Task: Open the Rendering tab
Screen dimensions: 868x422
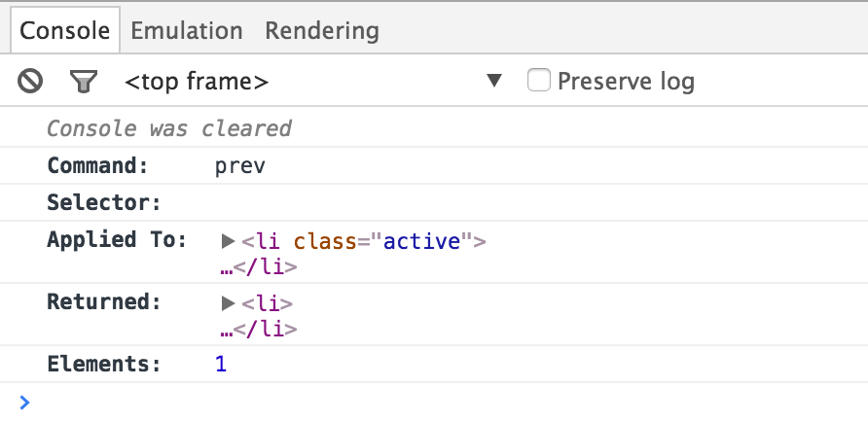Action: [x=322, y=31]
